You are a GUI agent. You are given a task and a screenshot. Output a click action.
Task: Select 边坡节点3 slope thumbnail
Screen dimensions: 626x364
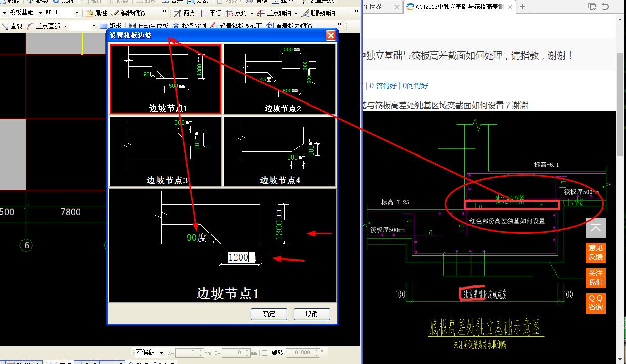(166, 151)
